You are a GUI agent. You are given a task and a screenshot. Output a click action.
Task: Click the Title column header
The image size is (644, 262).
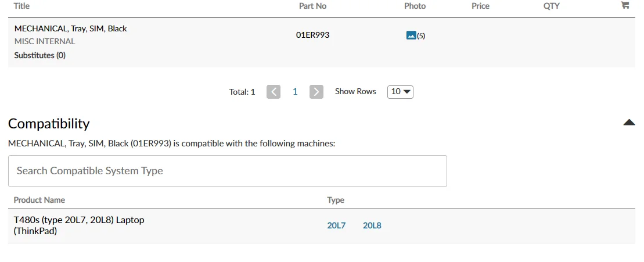click(x=21, y=6)
